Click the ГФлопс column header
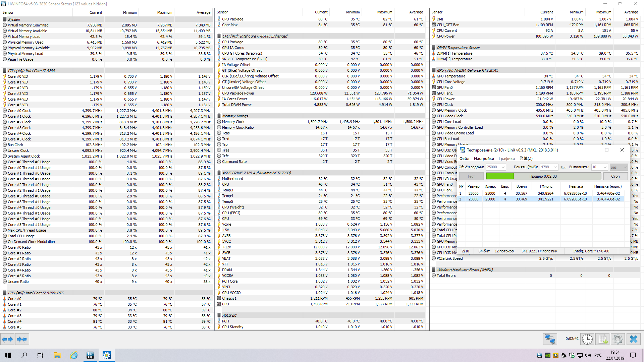This screenshot has height=362, width=644. click(546, 186)
